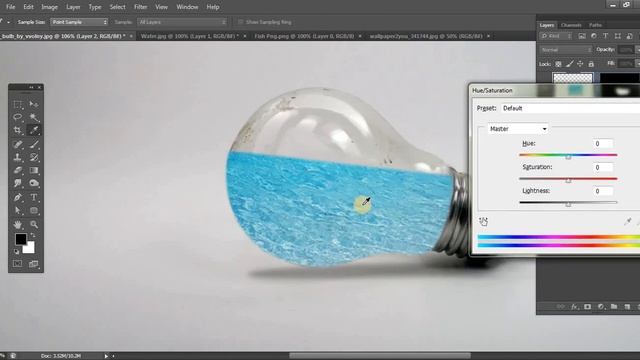Viewport: 640px width, 360px height.
Task: Open the Image menu
Action: coord(49,7)
